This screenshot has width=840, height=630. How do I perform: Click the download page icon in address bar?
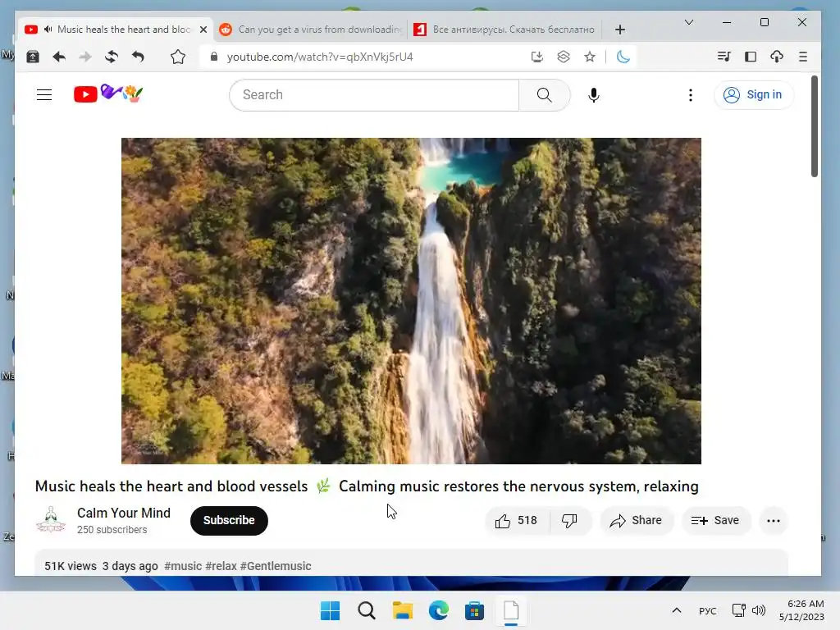point(536,57)
